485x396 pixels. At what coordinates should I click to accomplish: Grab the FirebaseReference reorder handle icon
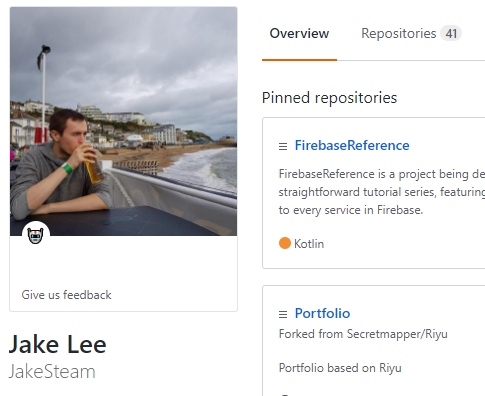tap(283, 146)
